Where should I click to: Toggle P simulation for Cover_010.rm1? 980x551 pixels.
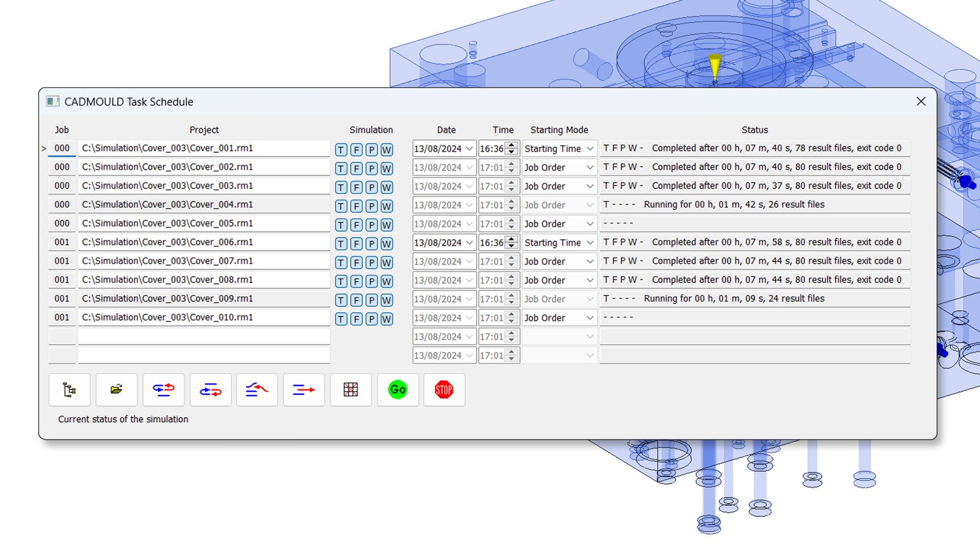(371, 319)
